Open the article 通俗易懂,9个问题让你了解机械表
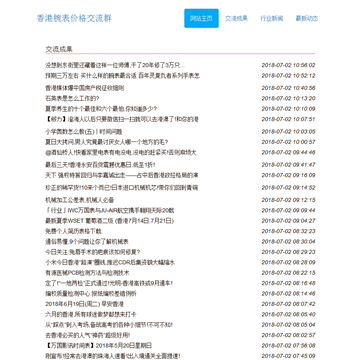This screenshot has width=360, height=360. click(x=87, y=241)
